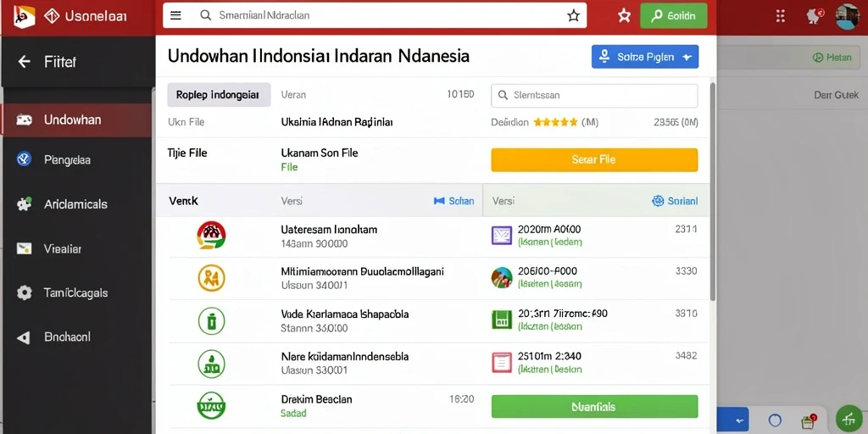The height and width of the screenshot is (434, 868).
Task: Click the Drekim Beaclan app icon
Action: pyautogui.click(x=211, y=405)
